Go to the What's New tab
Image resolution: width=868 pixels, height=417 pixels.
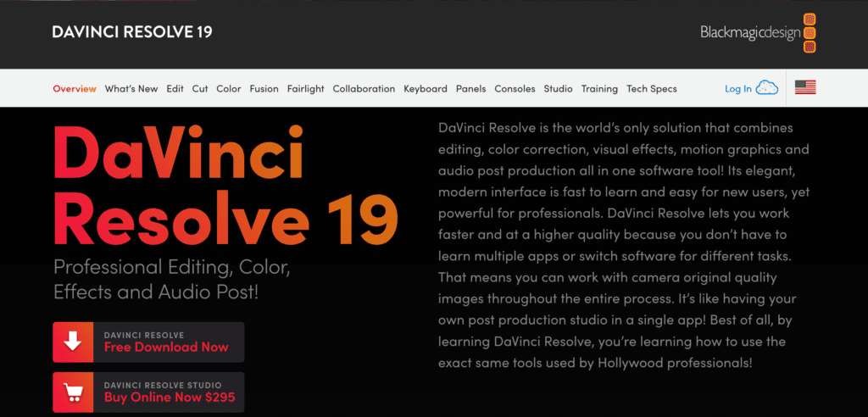(x=131, y=89)
